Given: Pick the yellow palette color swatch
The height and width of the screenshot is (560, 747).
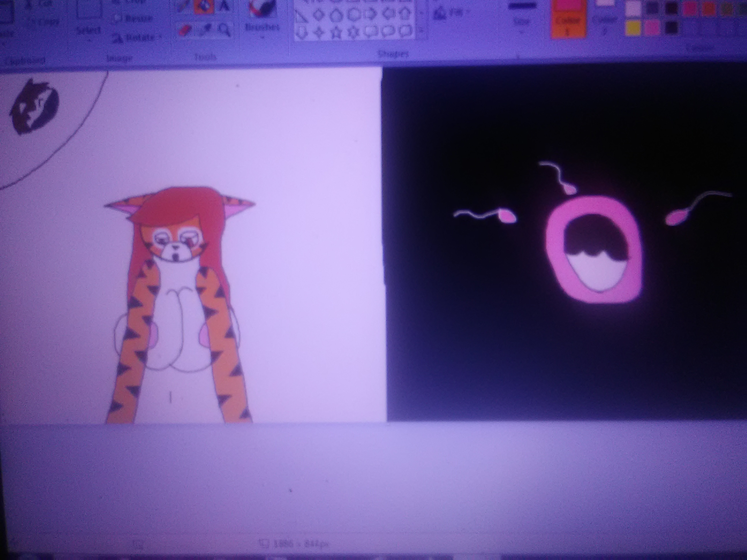Looking at the screenshot, I should click(x=633, y=28).
